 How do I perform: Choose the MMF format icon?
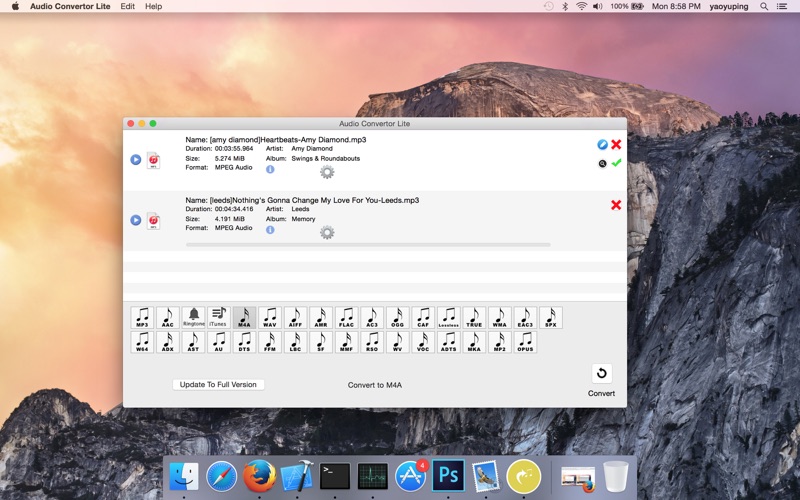346,342
